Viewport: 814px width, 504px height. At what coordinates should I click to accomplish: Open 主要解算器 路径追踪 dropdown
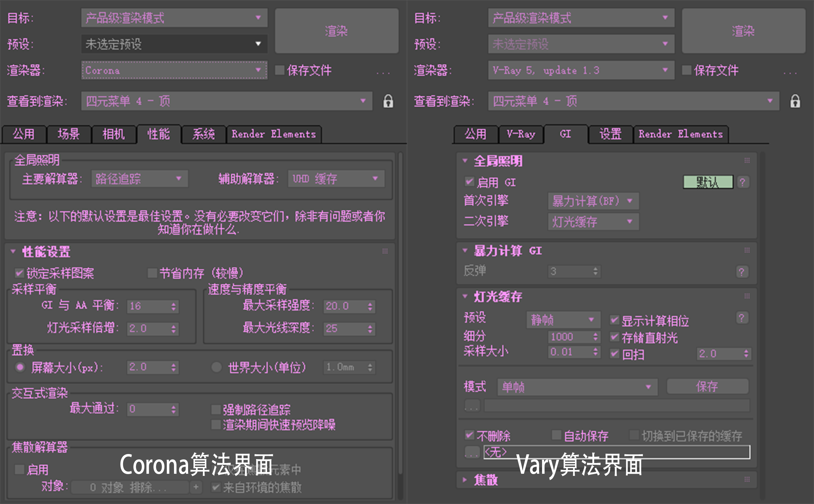(140, 179)
